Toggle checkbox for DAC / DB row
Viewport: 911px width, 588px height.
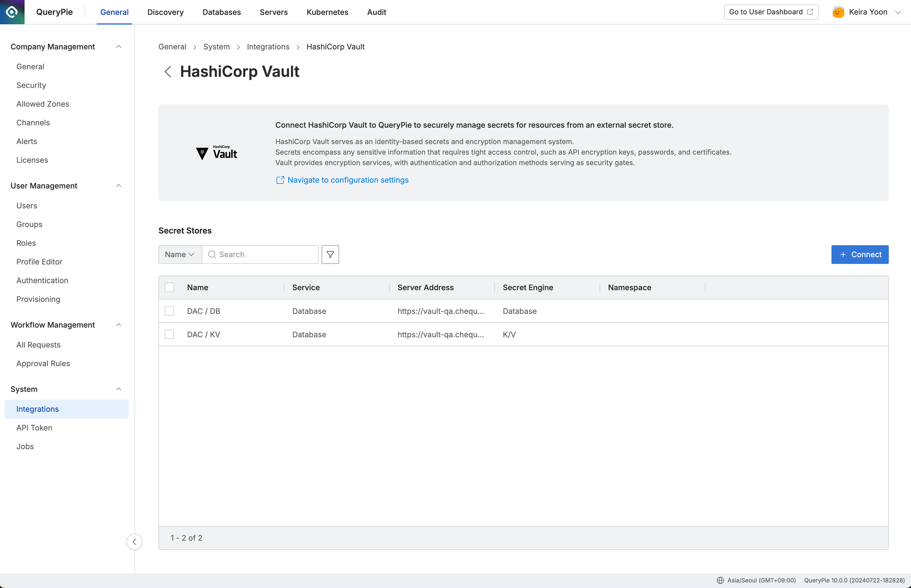169,311
